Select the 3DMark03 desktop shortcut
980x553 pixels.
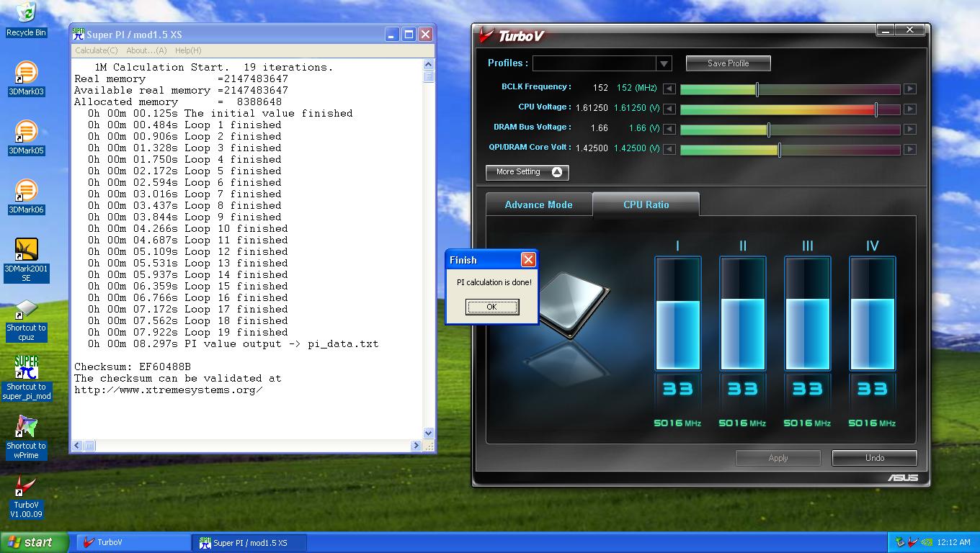coord(26,78)
